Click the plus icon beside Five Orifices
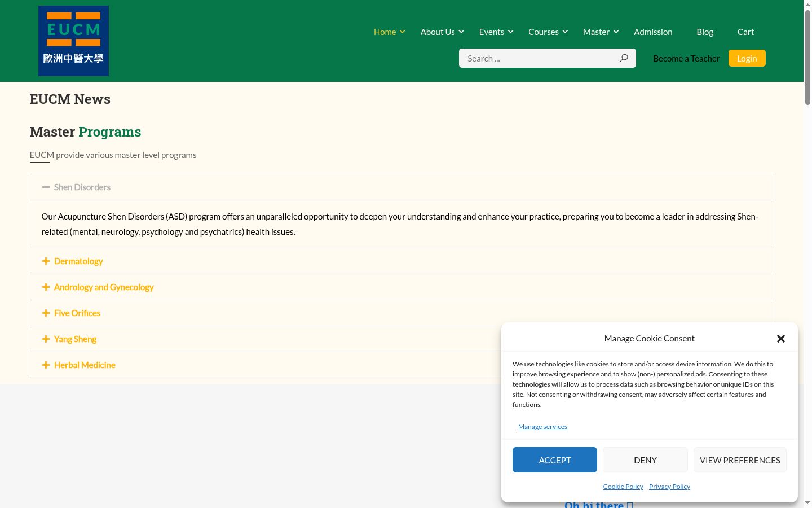The width and height of the screenshot is (812, 508). click(x=46, y=313)
